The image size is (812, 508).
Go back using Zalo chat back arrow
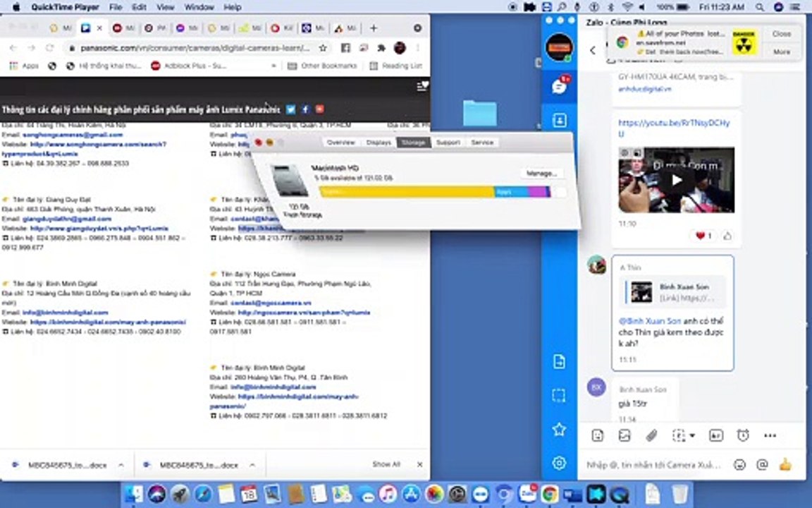pyautogui.click(x=593, y=50)
